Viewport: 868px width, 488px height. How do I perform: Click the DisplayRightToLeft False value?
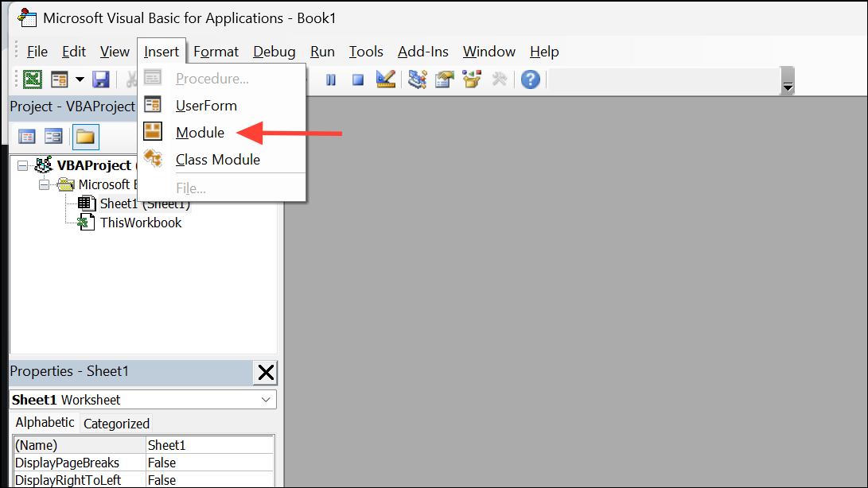210,480
